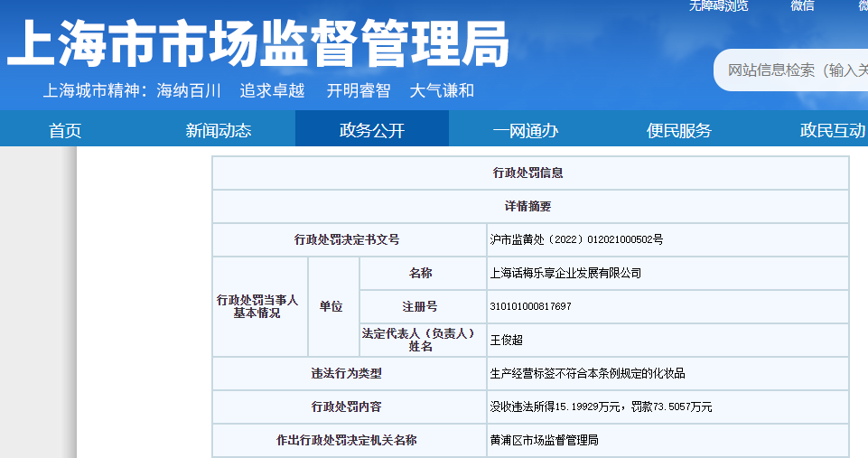Click the slogan text 开明睿智
Viewport: 868px width, 458px height.
359,90
